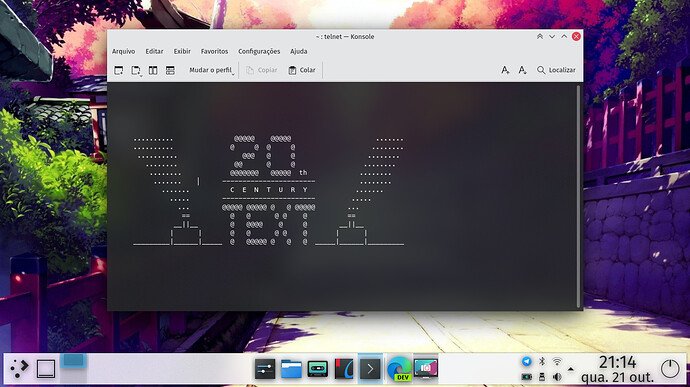Open the Telegram tray icon
The image size is (690, 387).
tap(527, 361)
